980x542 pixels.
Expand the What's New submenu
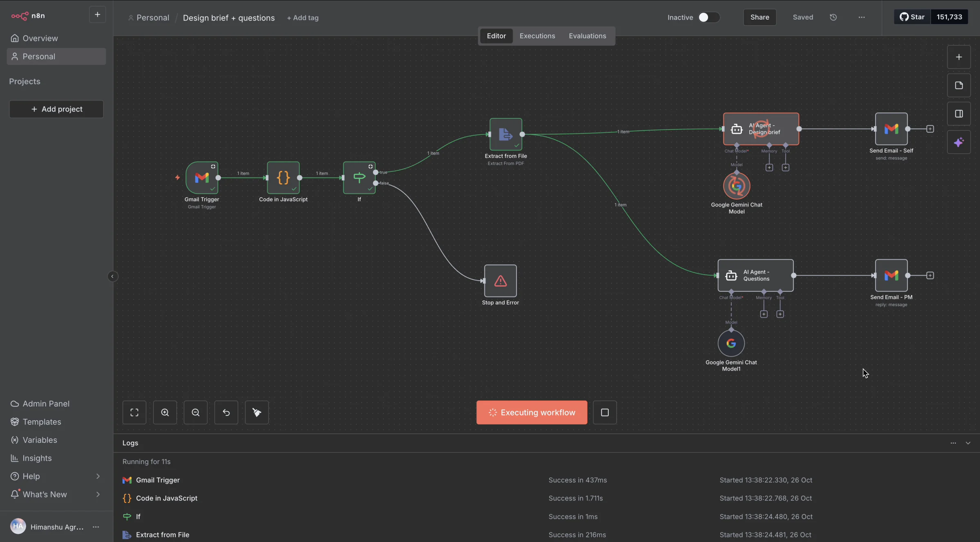tap(98, 494)
